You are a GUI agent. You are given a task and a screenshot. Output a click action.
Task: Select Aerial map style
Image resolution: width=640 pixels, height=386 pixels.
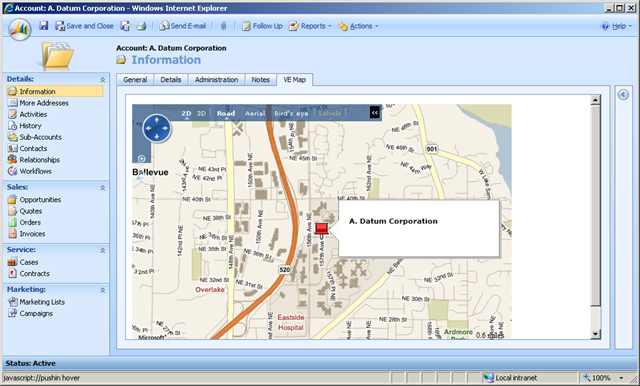[255, 113]
